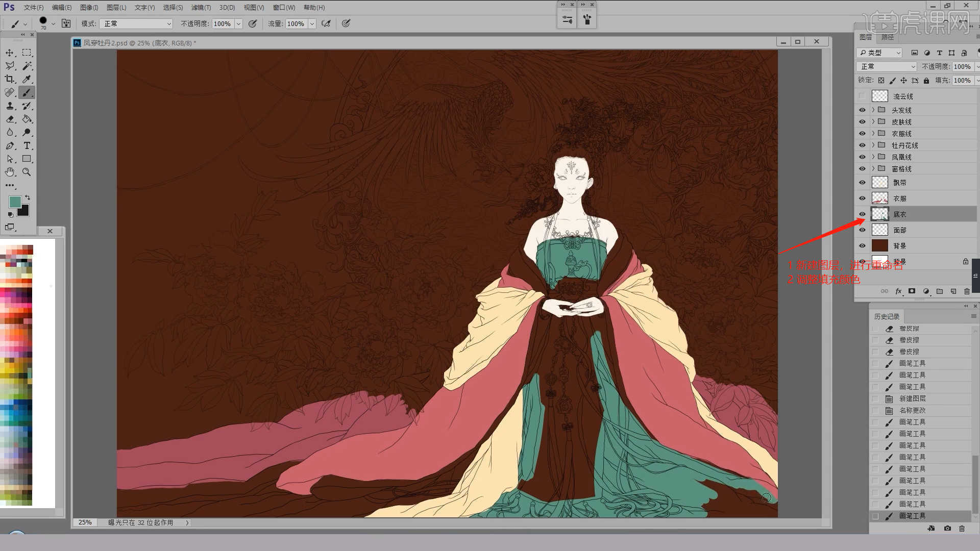Select the Move tool
The height and width of the screenshot is (551, 980).
pos(10,53)
